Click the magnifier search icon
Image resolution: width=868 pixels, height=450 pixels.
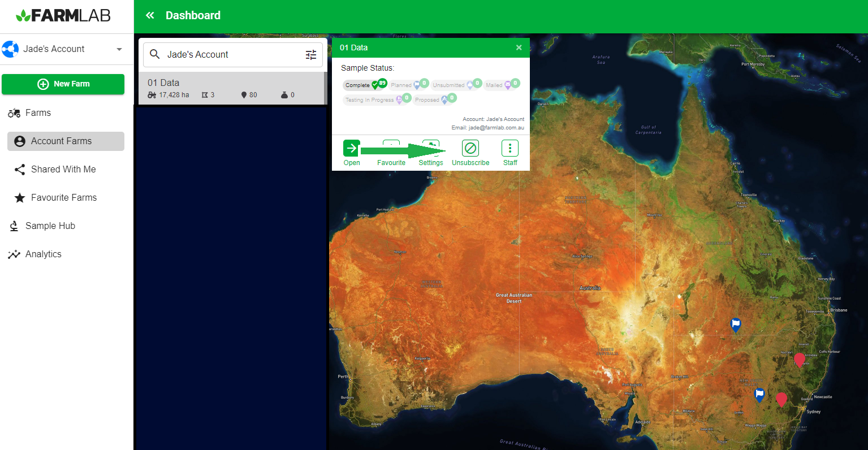click(x=154, y=55)
